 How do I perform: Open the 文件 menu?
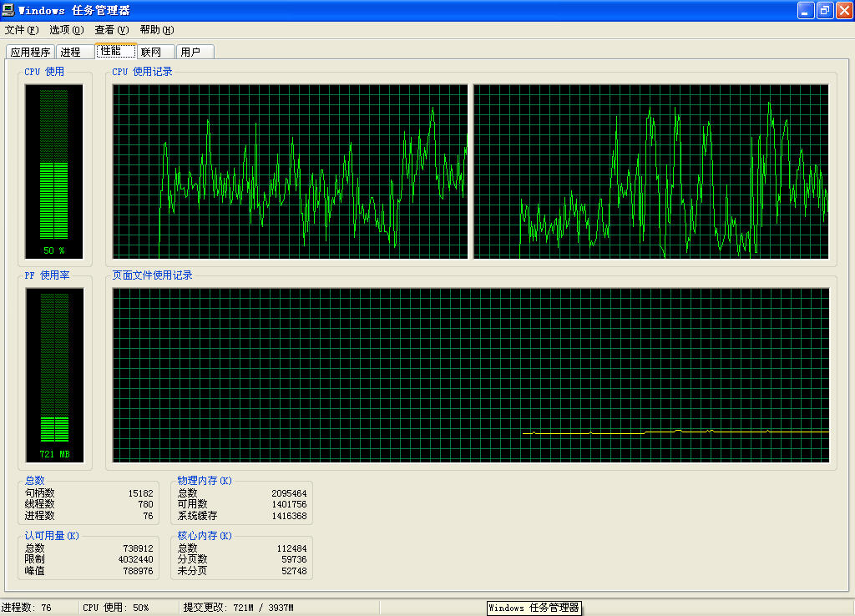click(x=22, y=30)
